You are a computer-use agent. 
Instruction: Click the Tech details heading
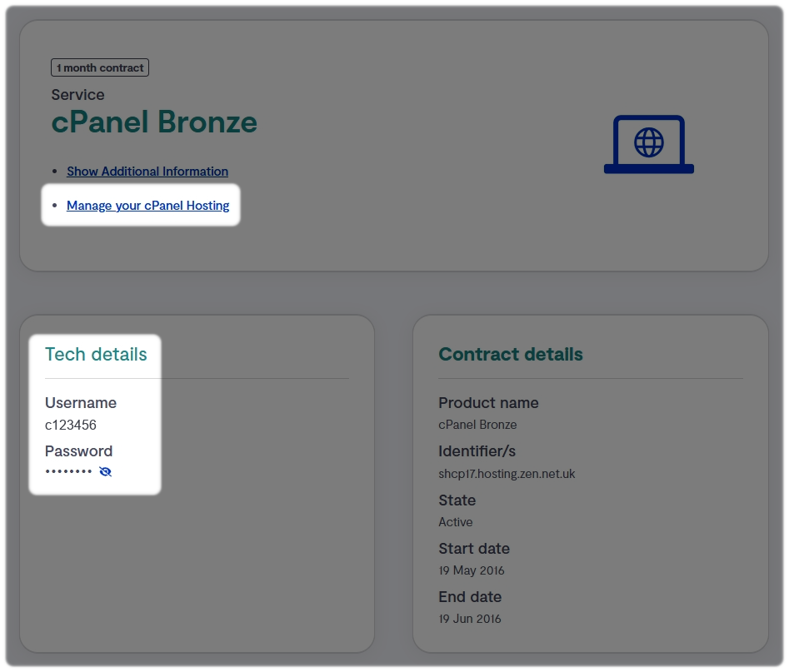tap(96, 354)
